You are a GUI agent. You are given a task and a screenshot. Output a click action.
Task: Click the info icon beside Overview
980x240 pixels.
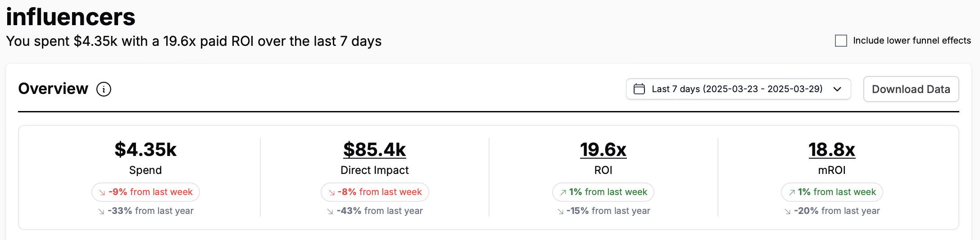click(104, 89)
